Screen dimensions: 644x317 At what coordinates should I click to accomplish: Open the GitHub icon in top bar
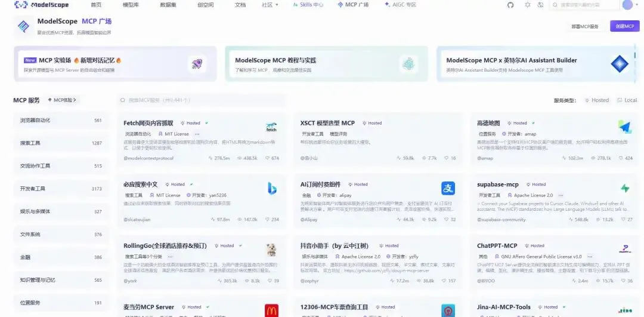click(510, 5)
